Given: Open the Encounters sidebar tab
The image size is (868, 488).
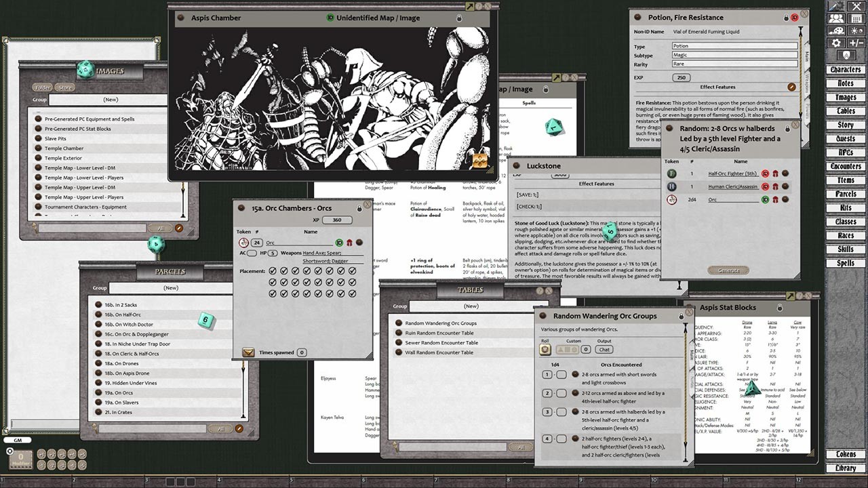Looking at the screenshot, I should (x=845, y=165).
